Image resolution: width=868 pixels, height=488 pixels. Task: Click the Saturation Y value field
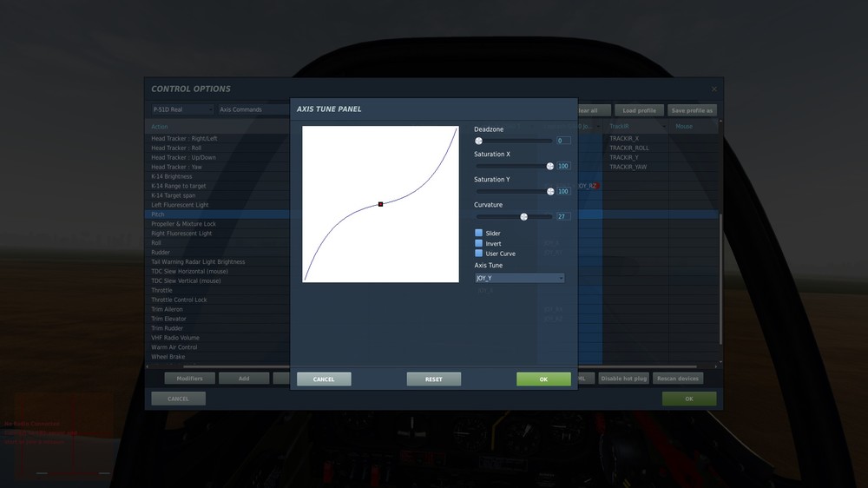pos(563,192)
